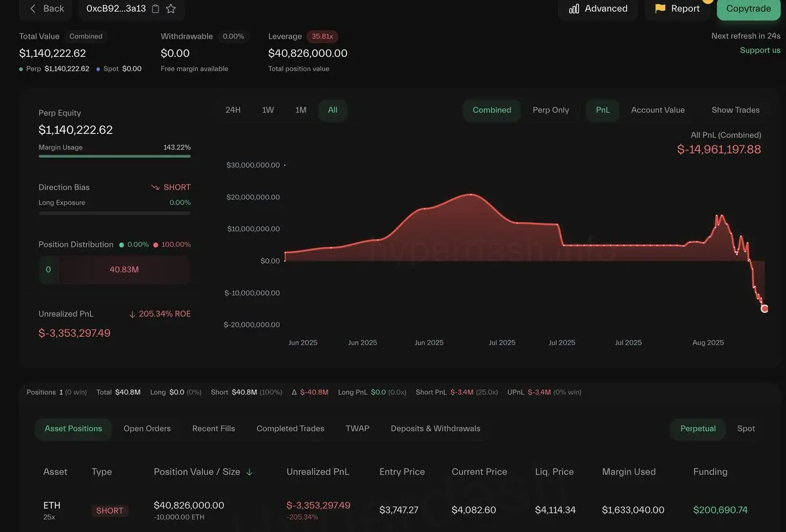Toggle Show Trades on chart
This screenshot has width=786, height=532.
point(736,109)
